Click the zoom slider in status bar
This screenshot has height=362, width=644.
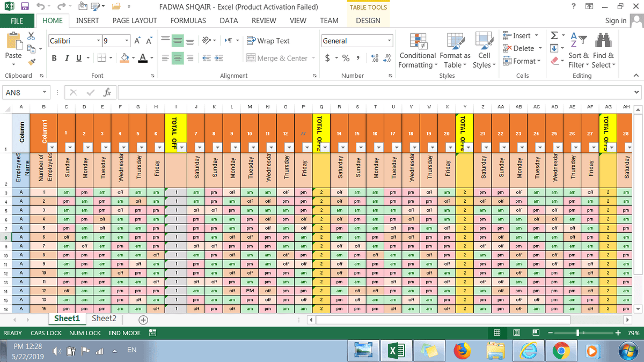click(577, 333)
